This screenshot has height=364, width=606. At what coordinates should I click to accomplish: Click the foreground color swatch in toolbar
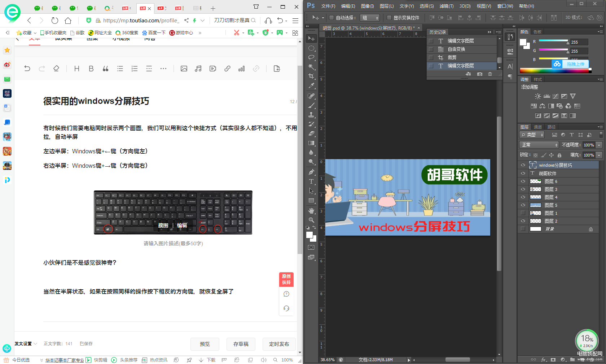pos(309,235)
